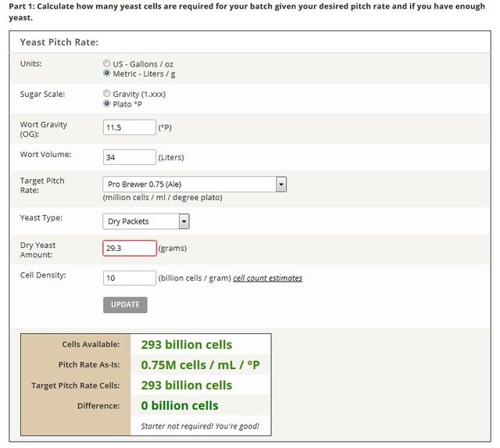
Task: Open the Target Pitch Rate dropdown
Action: tap(195, 184)
